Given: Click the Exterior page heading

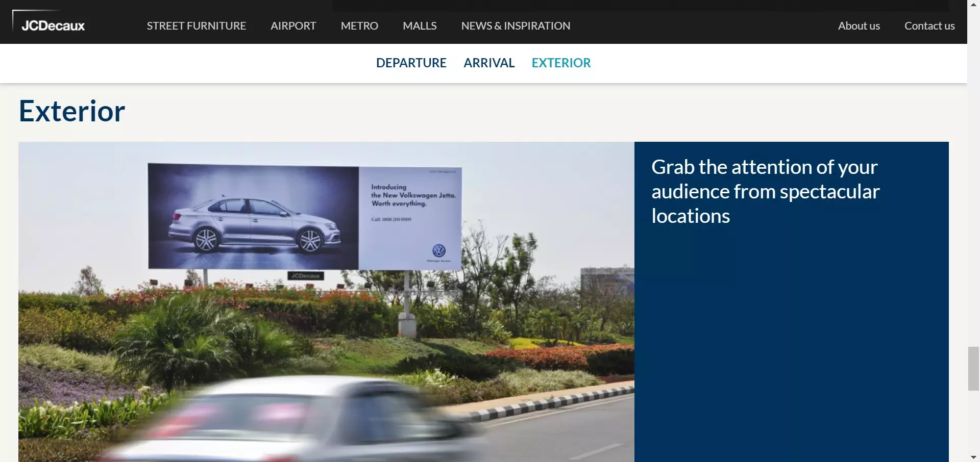Looking at the screenshot, I should coord(72,111).
